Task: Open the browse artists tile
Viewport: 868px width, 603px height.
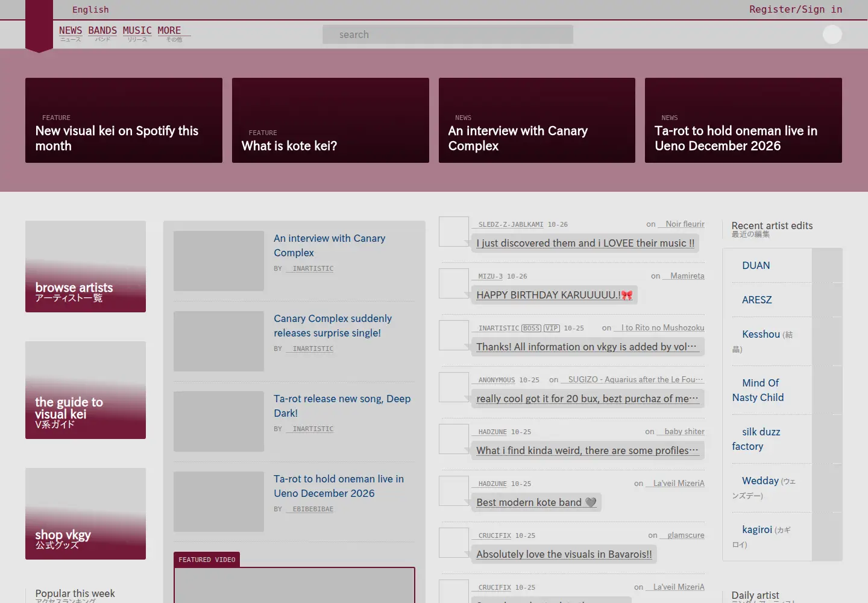Action: [86, 267]
